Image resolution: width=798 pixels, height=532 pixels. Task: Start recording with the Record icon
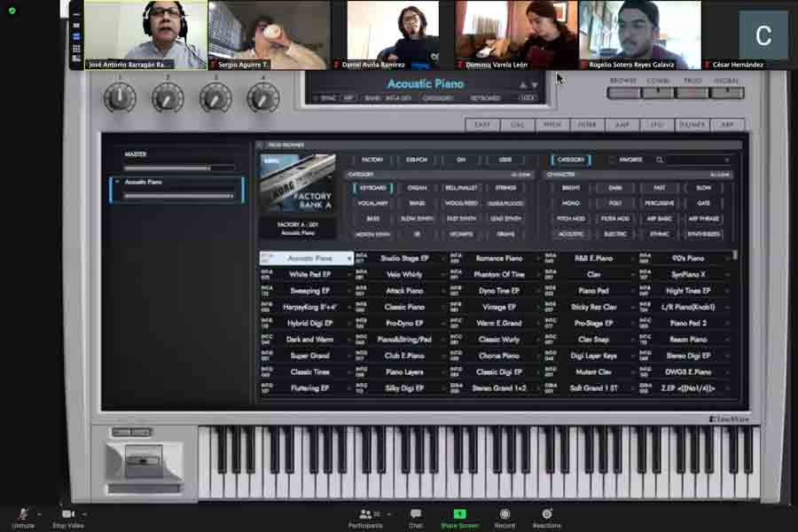click(x=505, y=514)
